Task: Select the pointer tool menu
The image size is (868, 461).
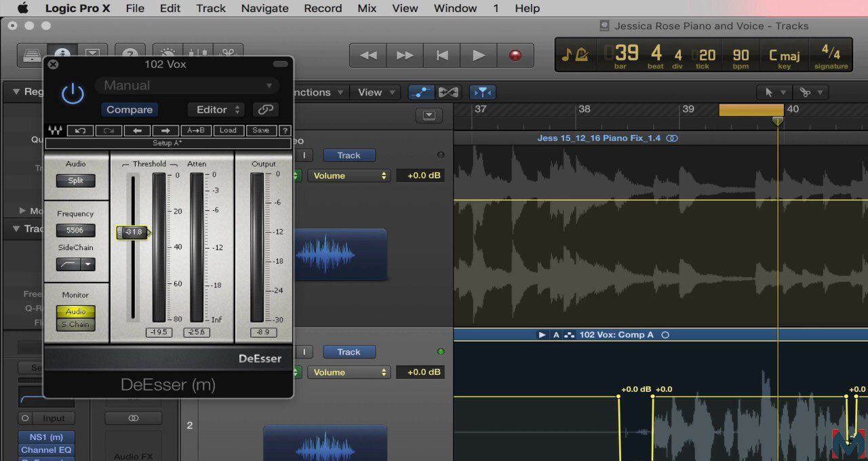Action: pyautogui.click(x=773, y=92)
